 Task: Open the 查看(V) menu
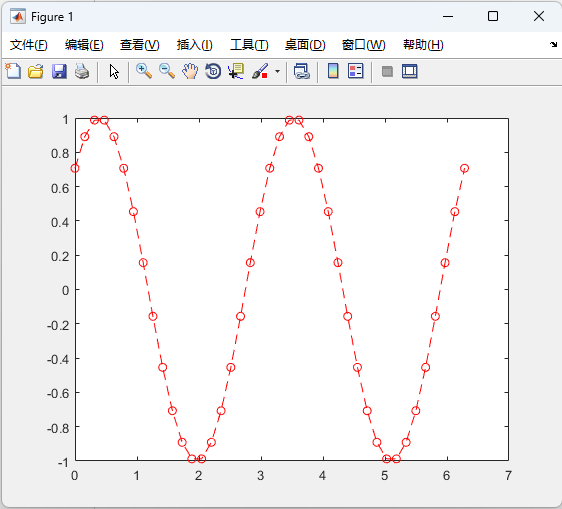(x=139, y=45)
